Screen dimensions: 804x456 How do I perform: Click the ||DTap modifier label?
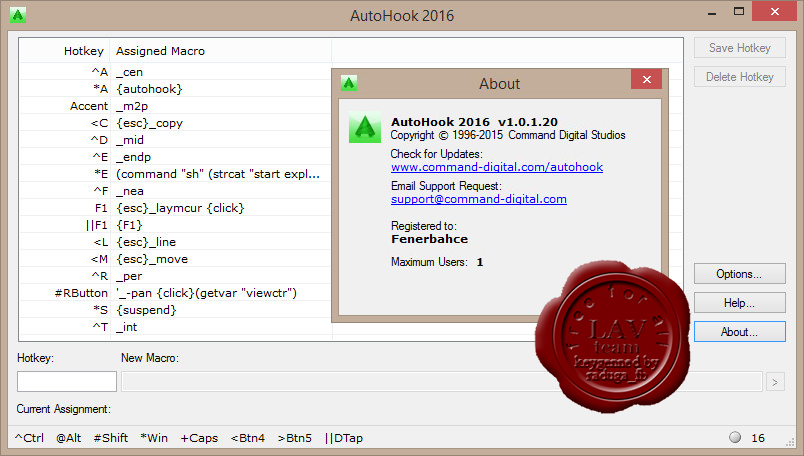tap(344, 438)
